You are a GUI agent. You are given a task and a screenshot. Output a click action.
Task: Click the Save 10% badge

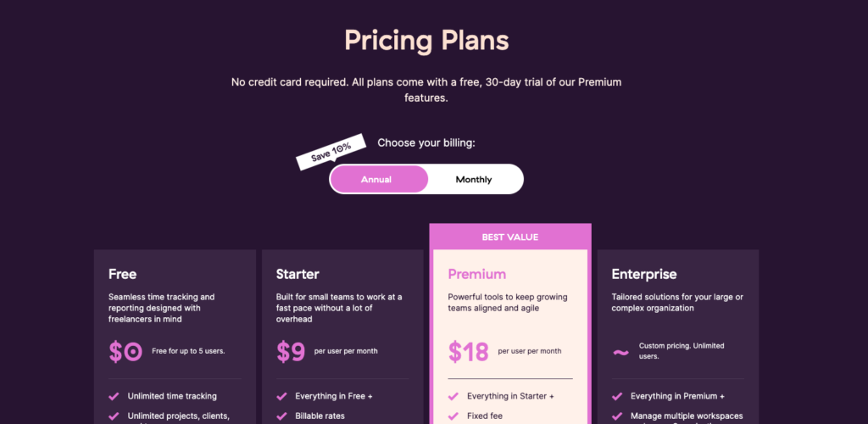(x=331, y=152)
